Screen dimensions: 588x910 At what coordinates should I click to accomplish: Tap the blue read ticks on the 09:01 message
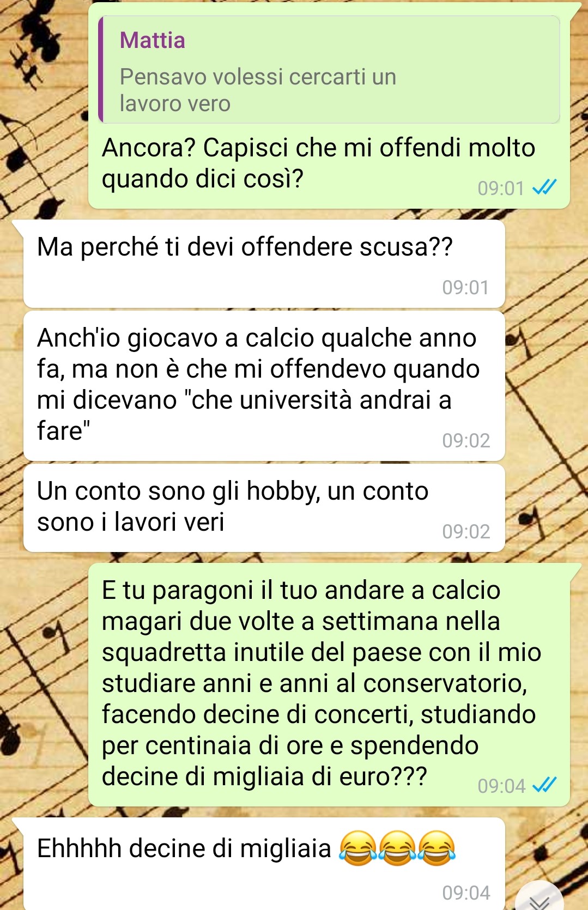(x=544, y=187)
